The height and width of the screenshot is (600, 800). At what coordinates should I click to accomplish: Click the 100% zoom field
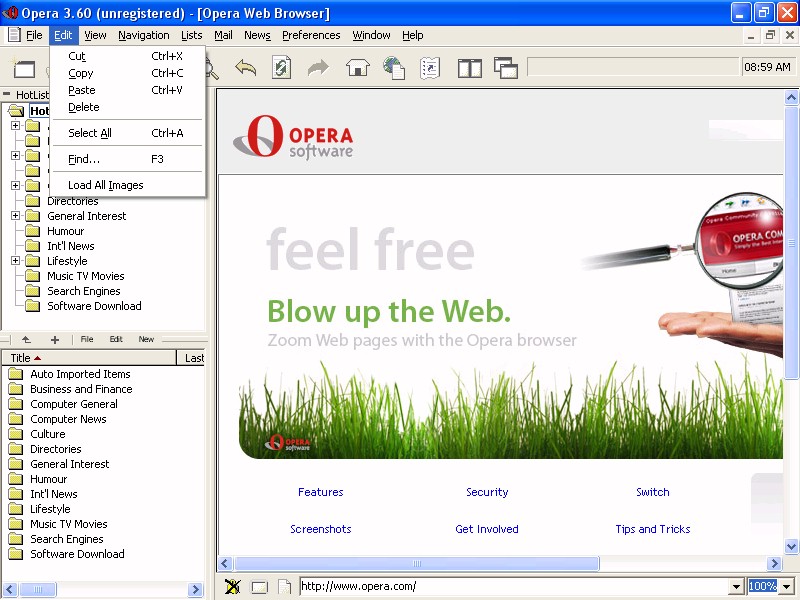(763, 587)
